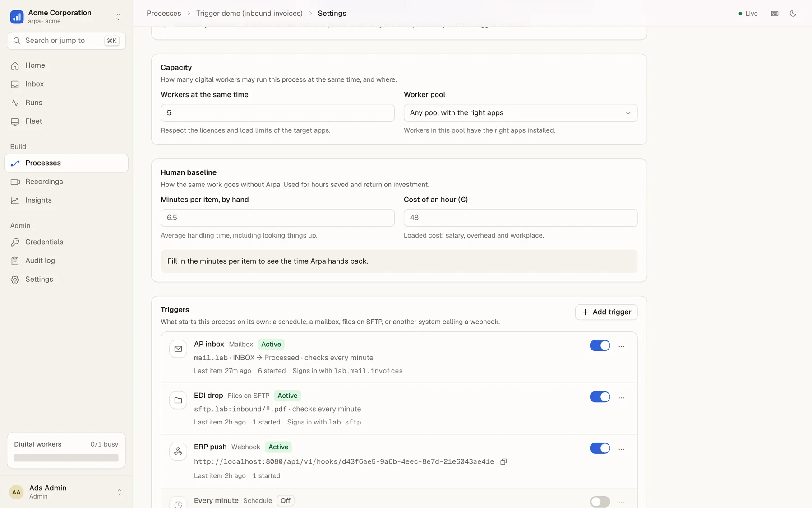Screen dimensions: 812x508
Task: Navigate to Fleet
Action: (x=66, y=121)
